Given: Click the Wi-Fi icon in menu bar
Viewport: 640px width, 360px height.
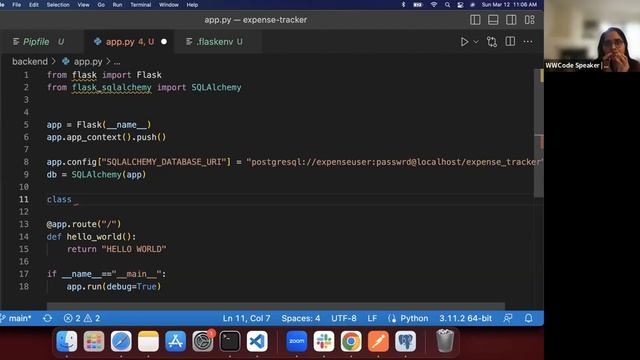Looking at the screenshot, I should pyautogui.click(x=433, y=5).
